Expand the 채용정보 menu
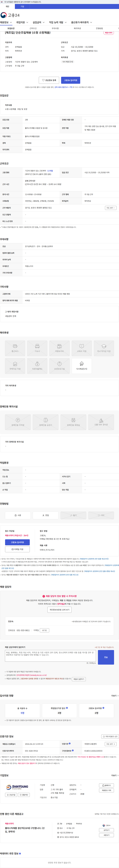119x868 pixels. click(6, 23)
